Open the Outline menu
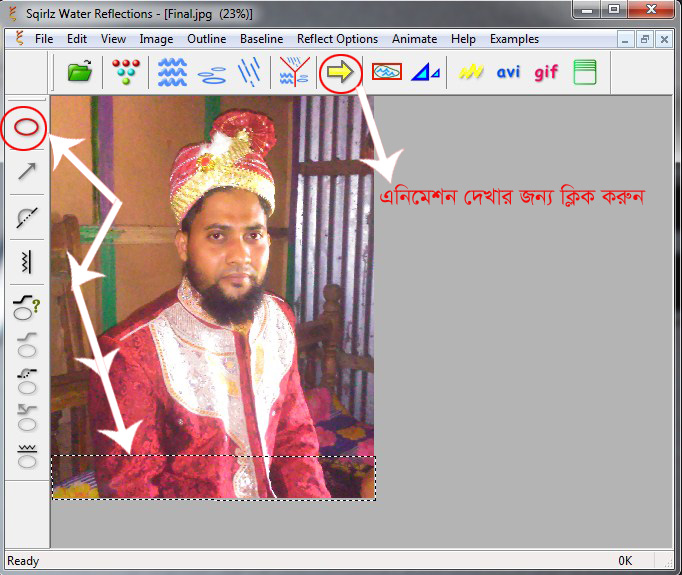This screenshot has width=682, height=575. 207,39
